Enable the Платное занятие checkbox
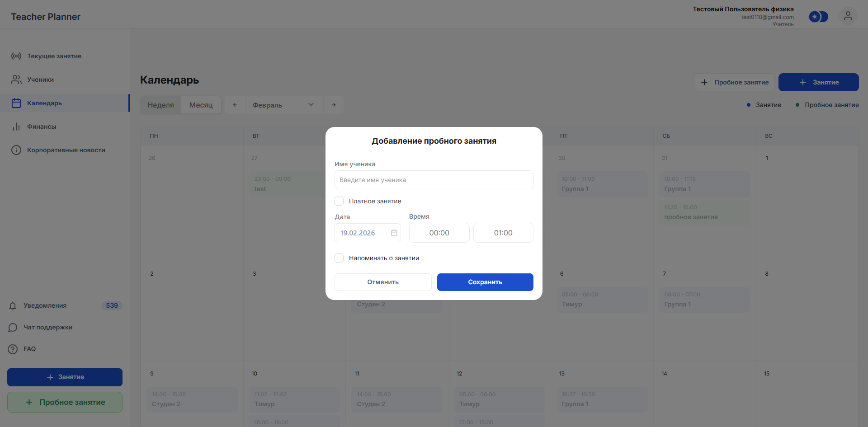 click(339, 201)
